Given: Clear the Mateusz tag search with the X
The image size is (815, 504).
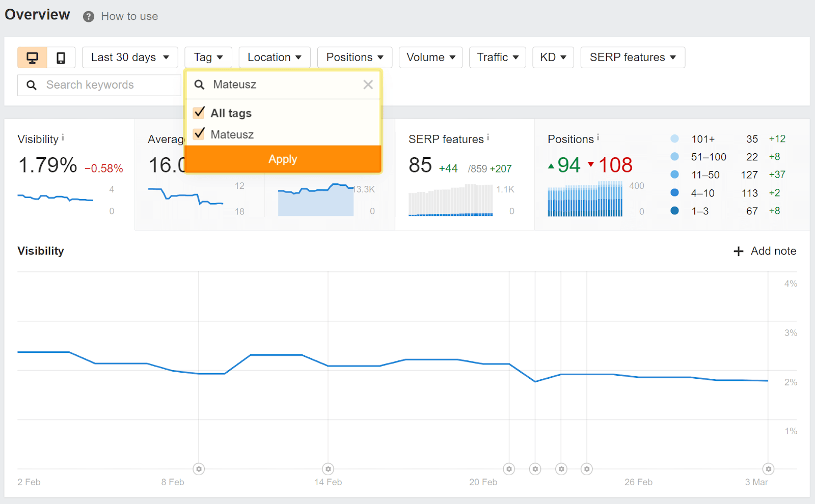Looking at the screenshot, I should point(368,85).
